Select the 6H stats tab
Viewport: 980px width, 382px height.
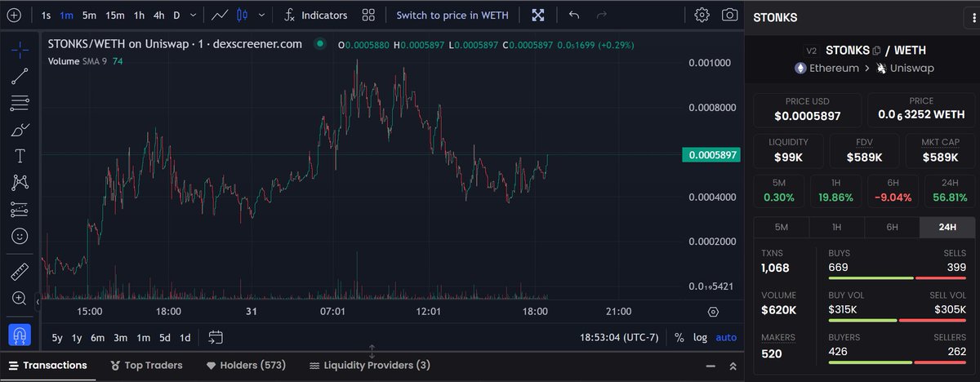click(x=892, y=227)
